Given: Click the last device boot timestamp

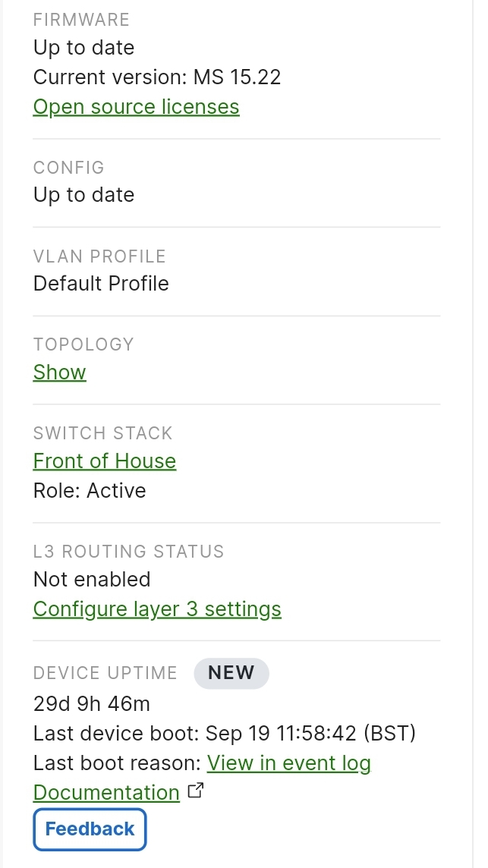Looking at the screenshot, I should [x=225, y=733].
